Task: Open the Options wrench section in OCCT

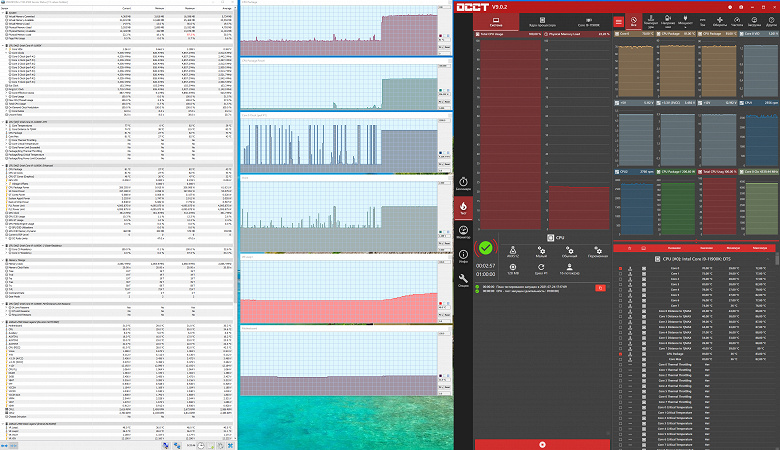Action: click(463, 280)
